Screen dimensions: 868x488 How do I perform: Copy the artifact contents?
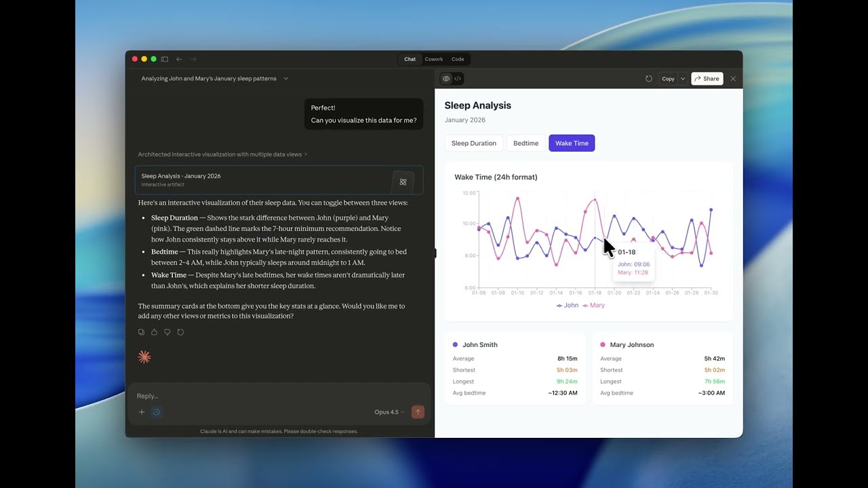click(x=668, y=79)
